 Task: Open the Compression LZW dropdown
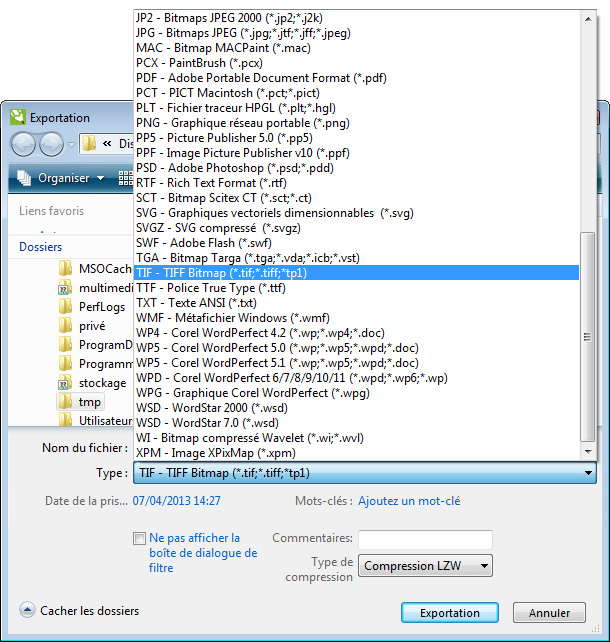tap(426, 566)
